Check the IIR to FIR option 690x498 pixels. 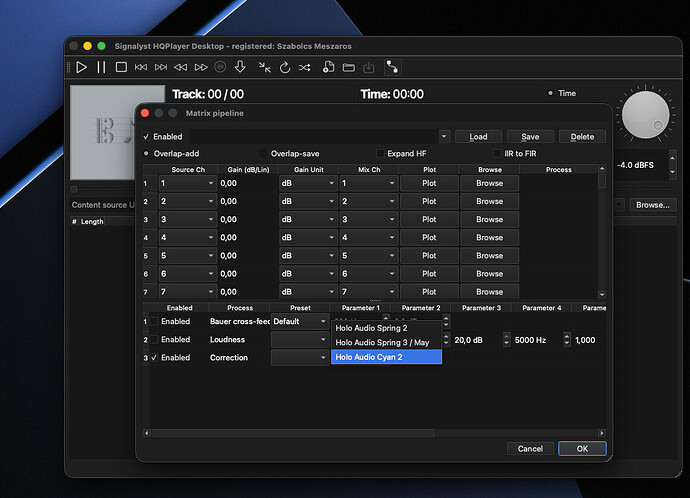[x=497, y=153]
